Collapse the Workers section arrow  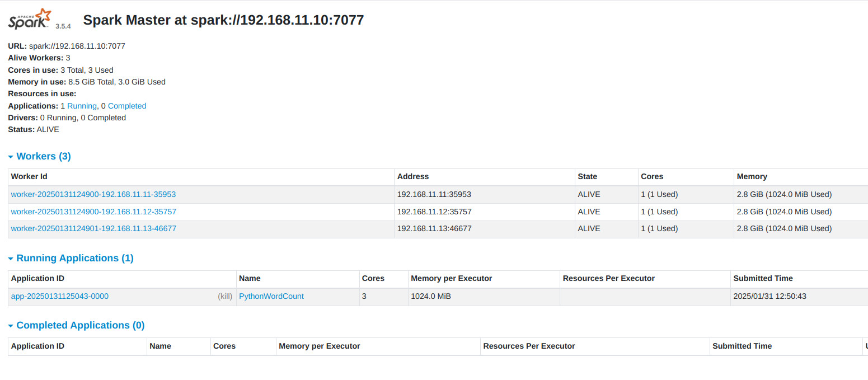click(11, 157)
